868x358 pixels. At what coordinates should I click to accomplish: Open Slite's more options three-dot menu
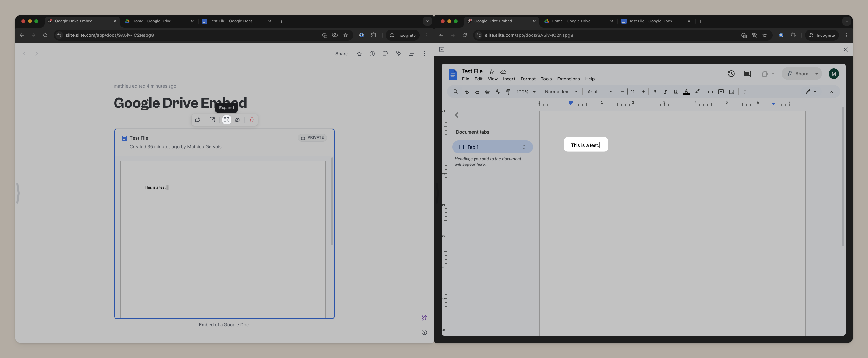point(424,54)
